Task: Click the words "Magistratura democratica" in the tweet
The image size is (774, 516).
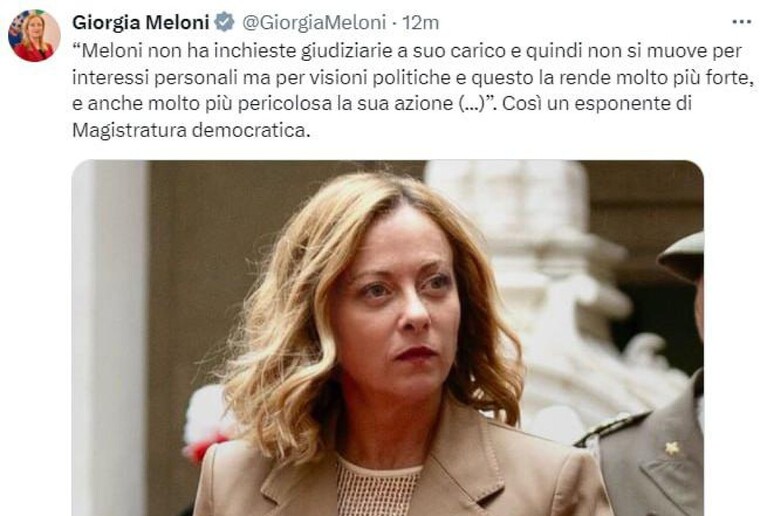Action: pyautogui.click(x=191, y=130)
